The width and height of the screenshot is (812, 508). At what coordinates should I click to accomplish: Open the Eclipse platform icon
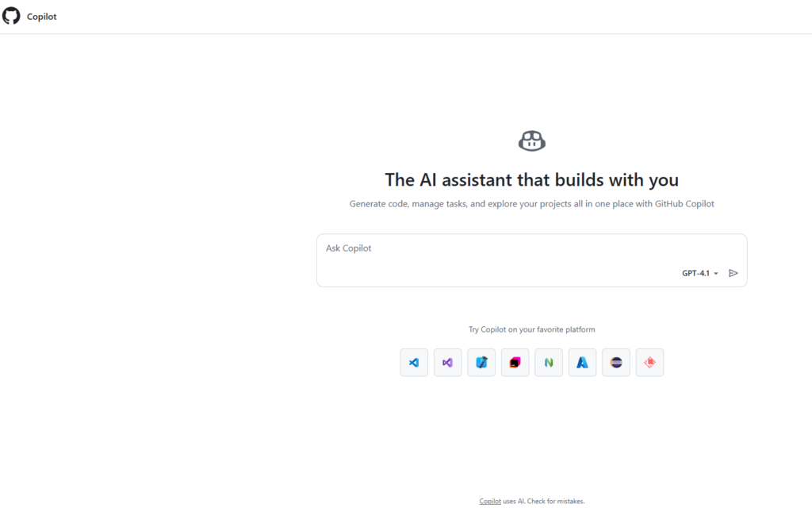pyautogui.click(x=615, y=362)
